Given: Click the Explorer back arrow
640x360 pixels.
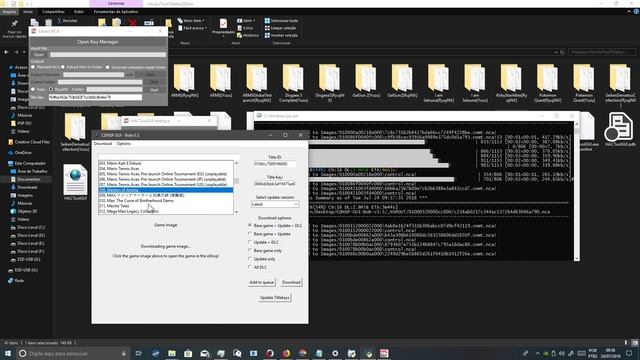Looking at the screenshot, I should [7, 52].
